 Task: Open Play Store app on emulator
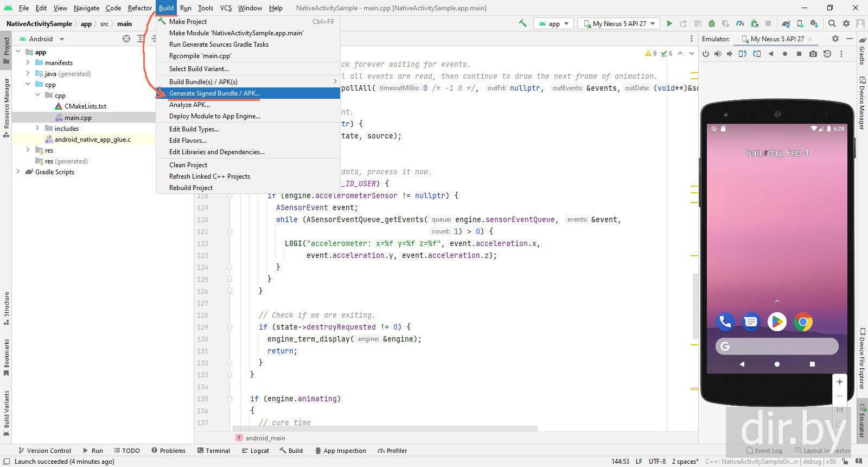click(x=777, y=322)
